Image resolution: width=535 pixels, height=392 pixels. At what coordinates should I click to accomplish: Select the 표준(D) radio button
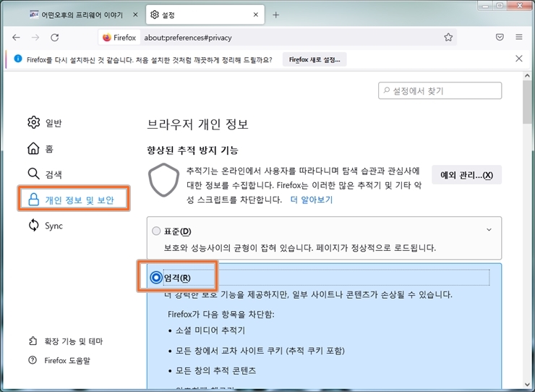[x=156, y=231]
